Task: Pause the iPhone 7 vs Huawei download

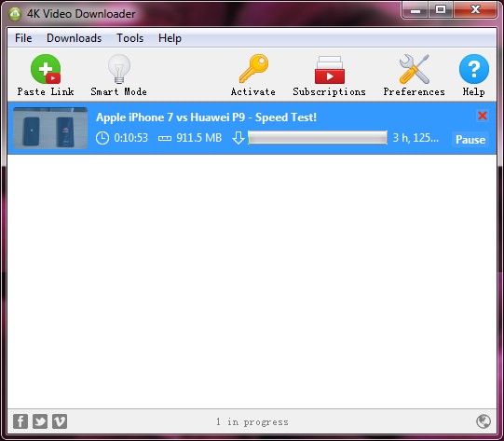Action: (x=470, y=140)
